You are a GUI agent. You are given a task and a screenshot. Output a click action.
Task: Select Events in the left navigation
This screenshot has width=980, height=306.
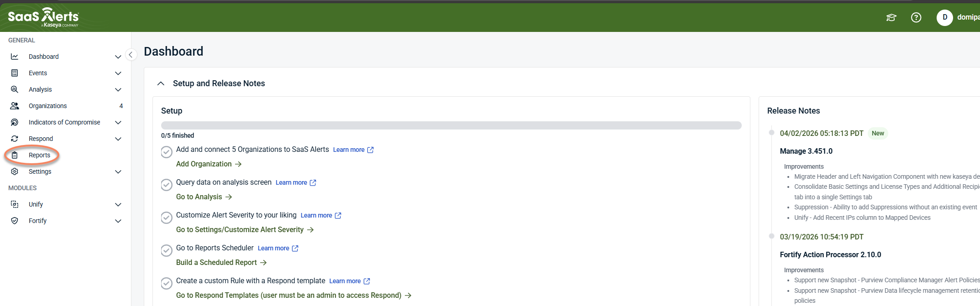38,73
